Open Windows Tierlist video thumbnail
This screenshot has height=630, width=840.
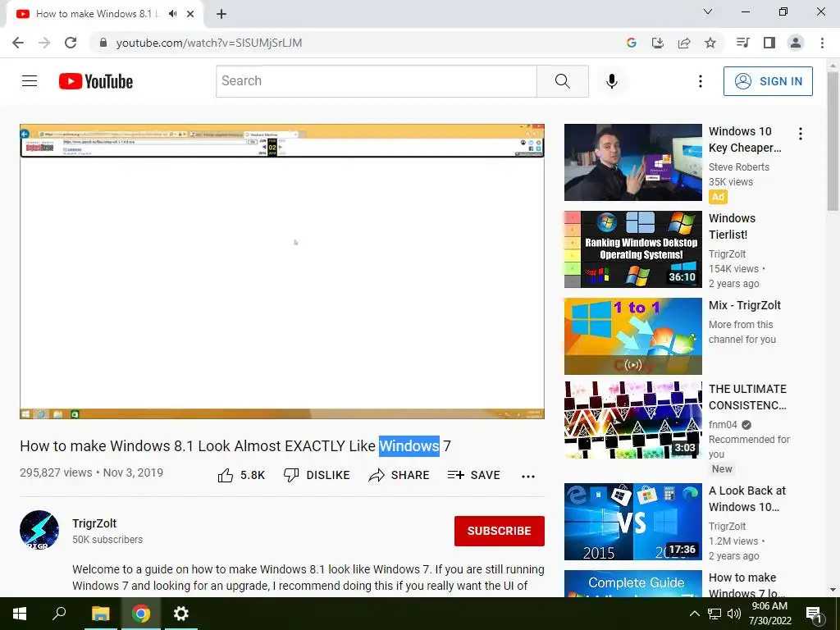click(x=633, y=249)
